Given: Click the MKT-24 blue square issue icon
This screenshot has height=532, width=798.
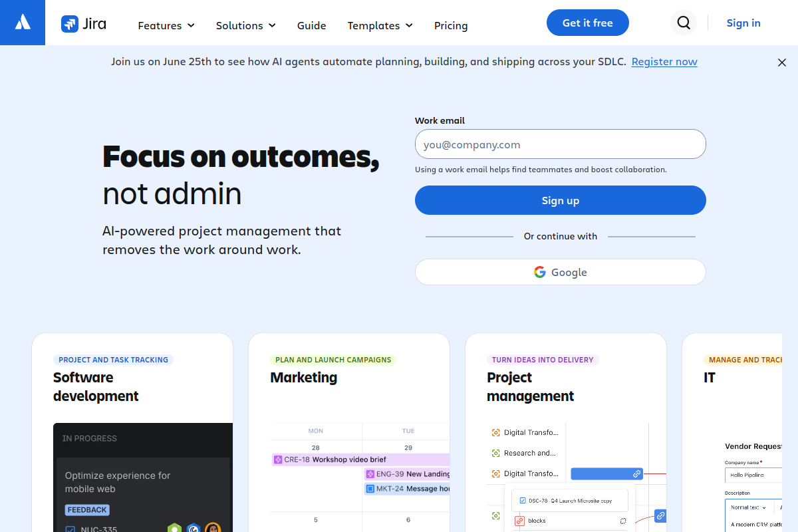Looking at the screenshot, I should [x=370, y=489].
